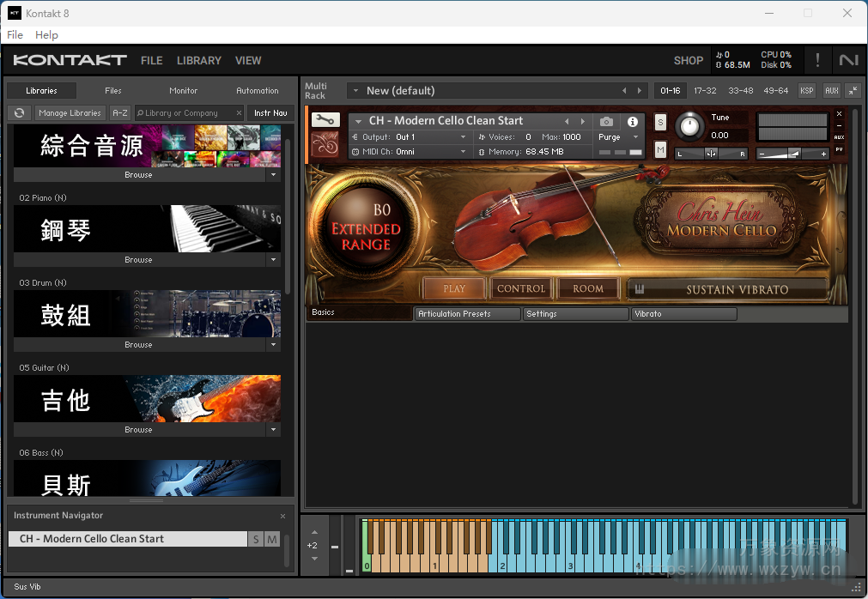
Task: Click the Manage Libraries button
Action: point(70,113)
